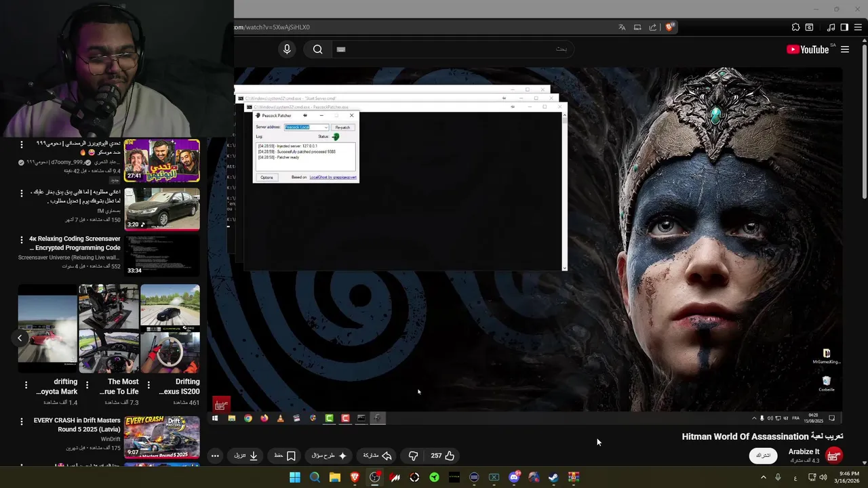Open the black car video thumbnail 3:20
This screenshot has width=868, height=488.
[162, 209]
